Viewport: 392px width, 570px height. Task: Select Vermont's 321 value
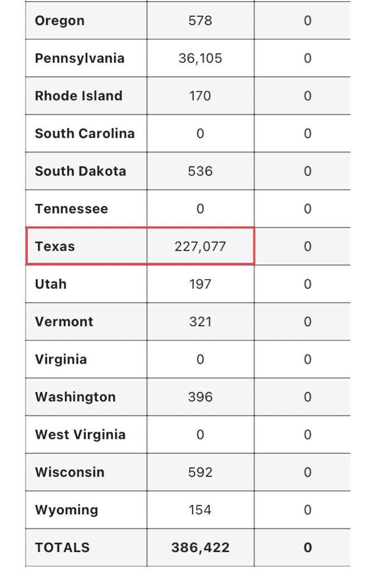[x=200, y=322]
